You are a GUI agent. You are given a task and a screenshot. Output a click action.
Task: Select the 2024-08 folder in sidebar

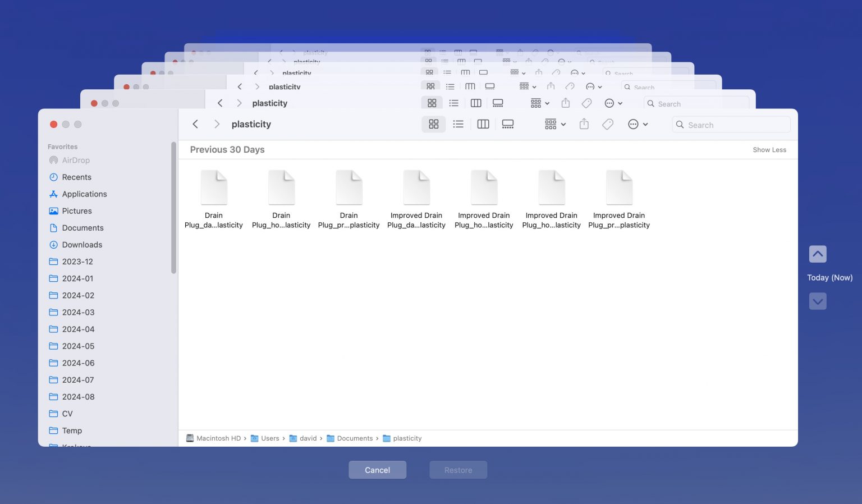pos(79,397)
